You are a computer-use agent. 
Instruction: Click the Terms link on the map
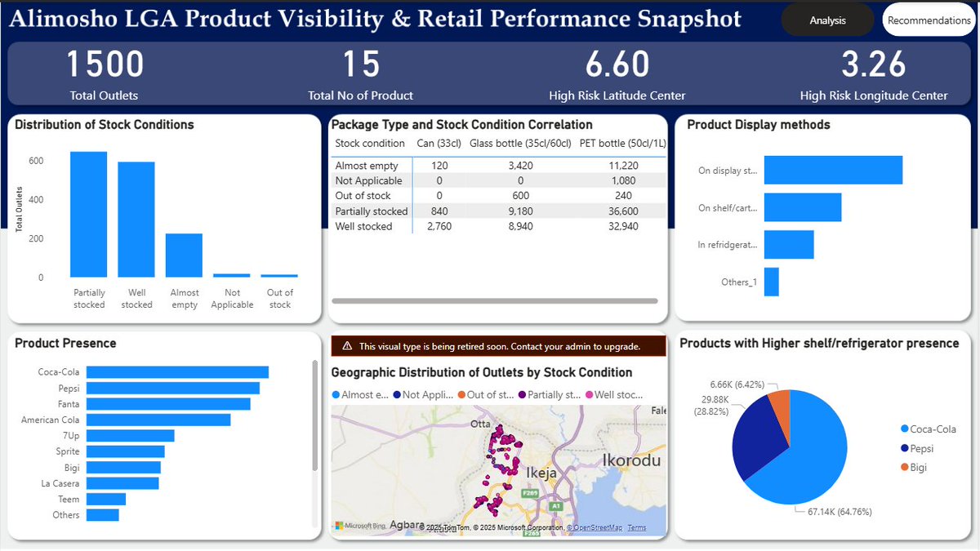pos(637,528)
